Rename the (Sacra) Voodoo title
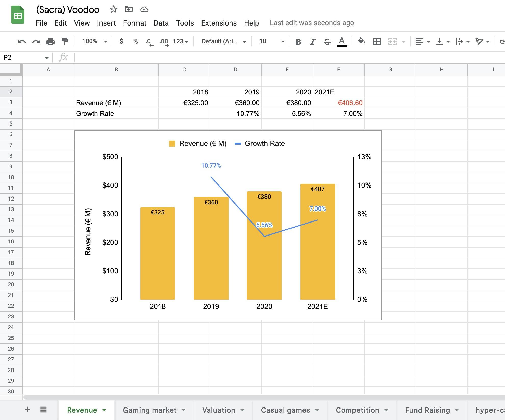 point(68,10)
